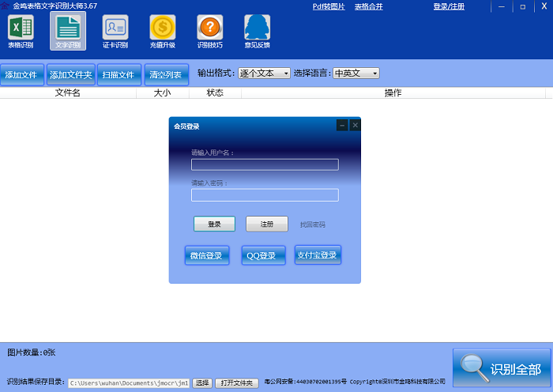553x392 pixels.
Task: Select the 文字识别 text recognition tool
Action: (68, 32)
